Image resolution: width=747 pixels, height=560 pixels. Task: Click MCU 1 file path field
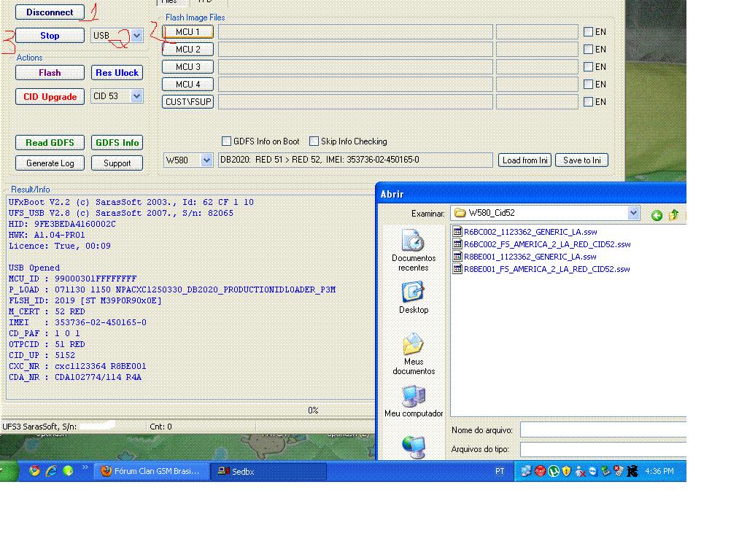point(355,32)
